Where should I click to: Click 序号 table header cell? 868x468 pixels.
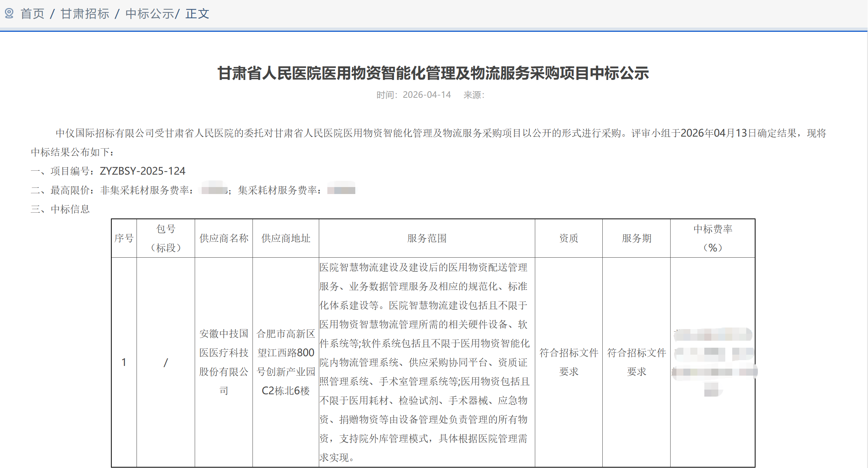[x=124, y=238]
